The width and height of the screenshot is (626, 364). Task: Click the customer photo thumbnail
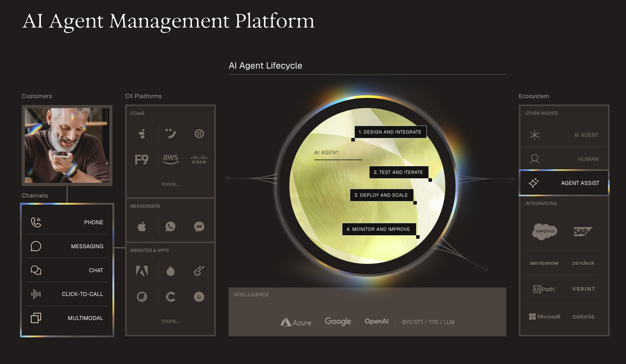click(x=67, y=145)
